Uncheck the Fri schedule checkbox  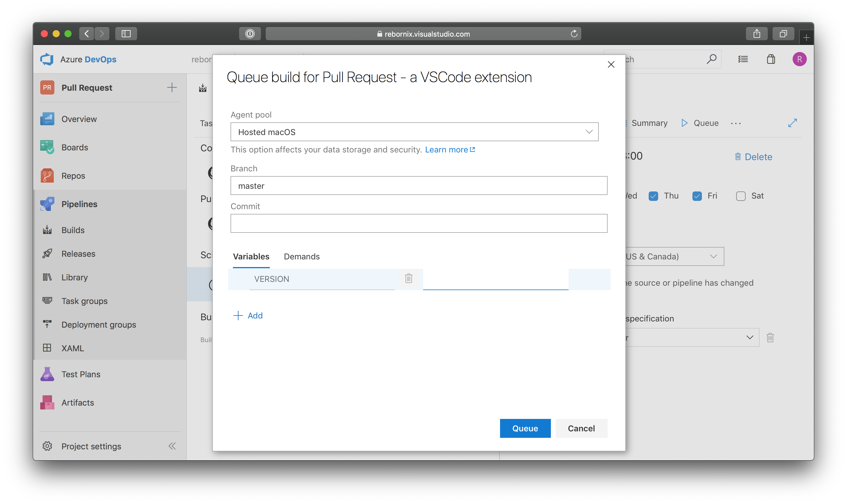(697, 196)
